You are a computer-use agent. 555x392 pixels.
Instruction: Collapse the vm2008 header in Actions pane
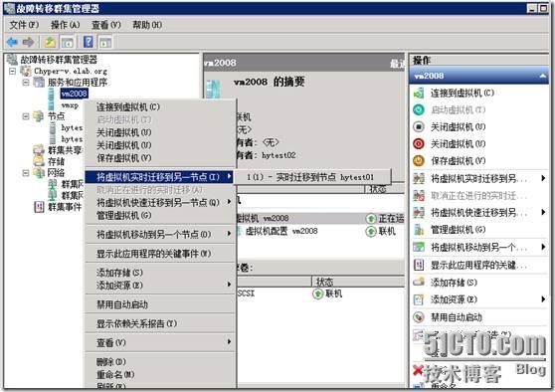(542, 76)
